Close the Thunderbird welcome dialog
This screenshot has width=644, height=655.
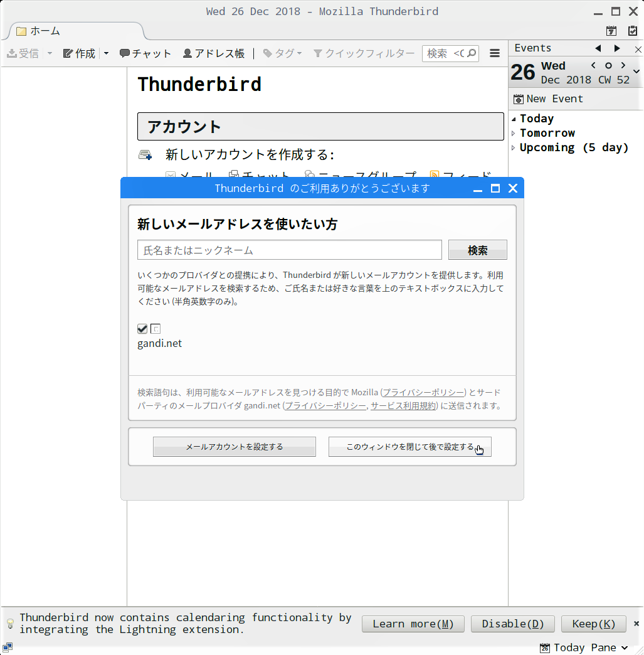[x=513, y=188]
